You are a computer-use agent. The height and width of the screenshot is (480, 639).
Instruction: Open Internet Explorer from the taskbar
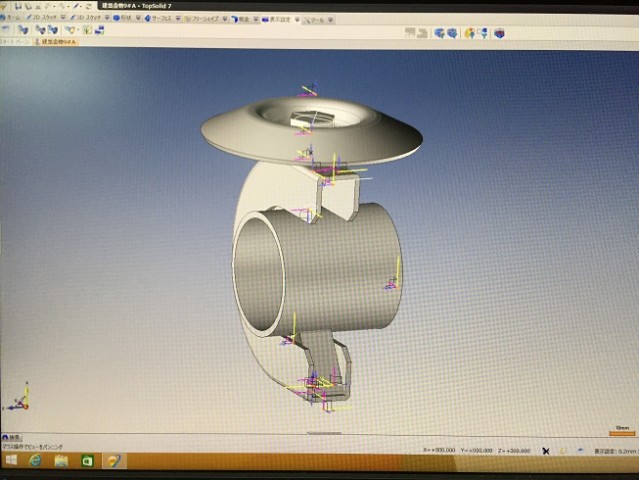(x=35, y=461)
